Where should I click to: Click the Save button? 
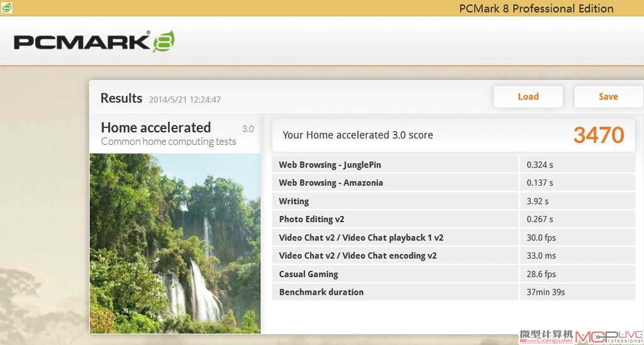(x=608, y=96)
